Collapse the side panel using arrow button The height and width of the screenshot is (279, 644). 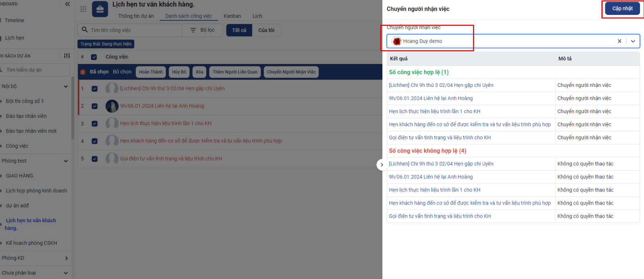coord(382,165)
